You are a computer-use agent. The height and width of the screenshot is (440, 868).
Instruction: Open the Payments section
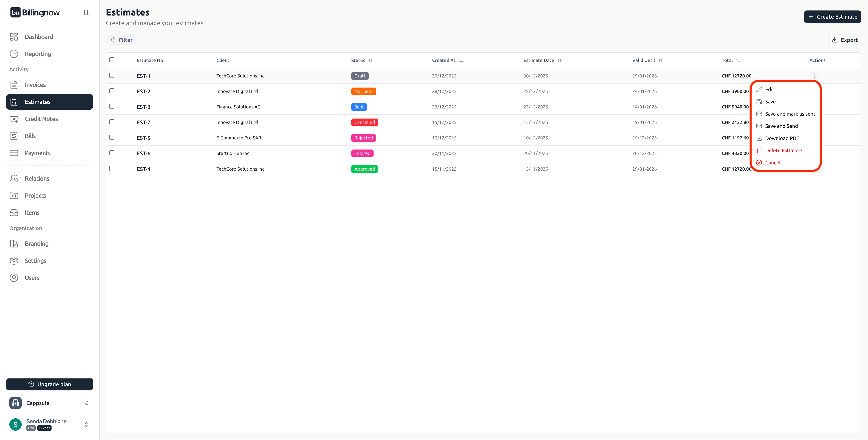coord(37,153)
